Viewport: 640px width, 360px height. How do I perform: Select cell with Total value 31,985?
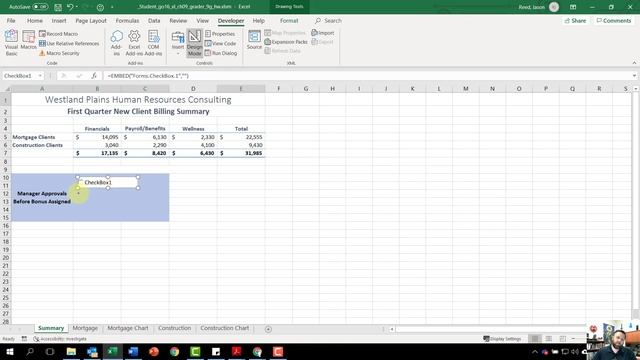point(241,153)
